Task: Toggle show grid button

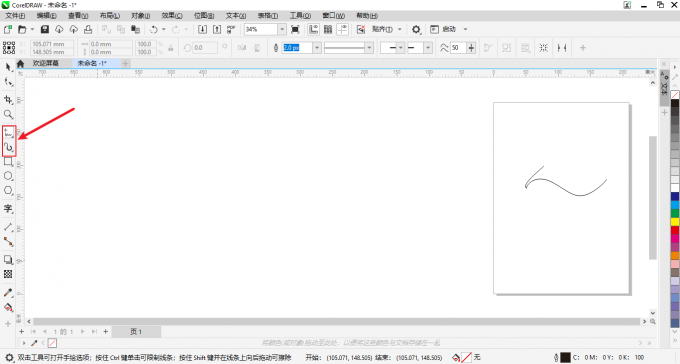Action: coord(328,29)
